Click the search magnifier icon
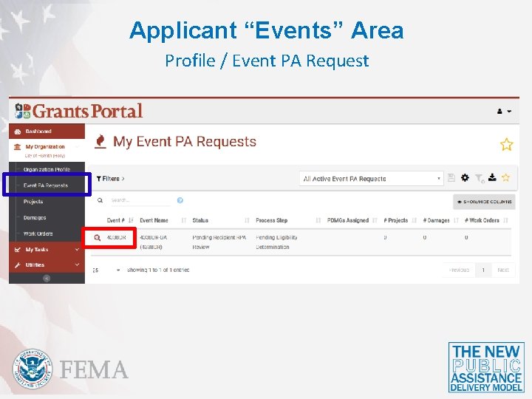532x399 pixels. (x=100, y=200)
